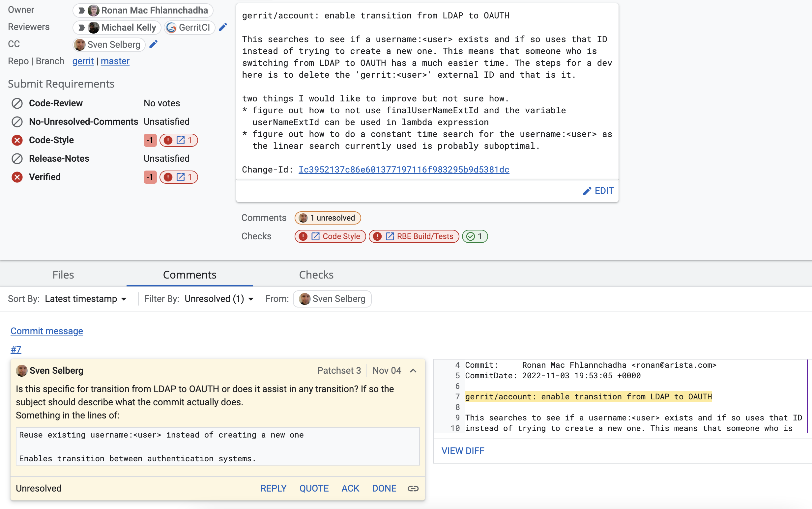Click the EDIT commit message pencil button

(598, 191)
